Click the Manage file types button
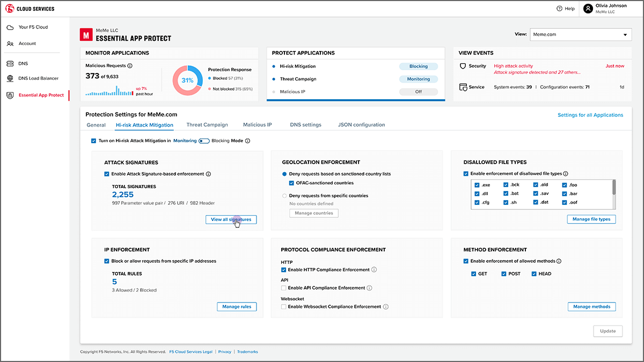644x362 pixels. pos(591,219)
